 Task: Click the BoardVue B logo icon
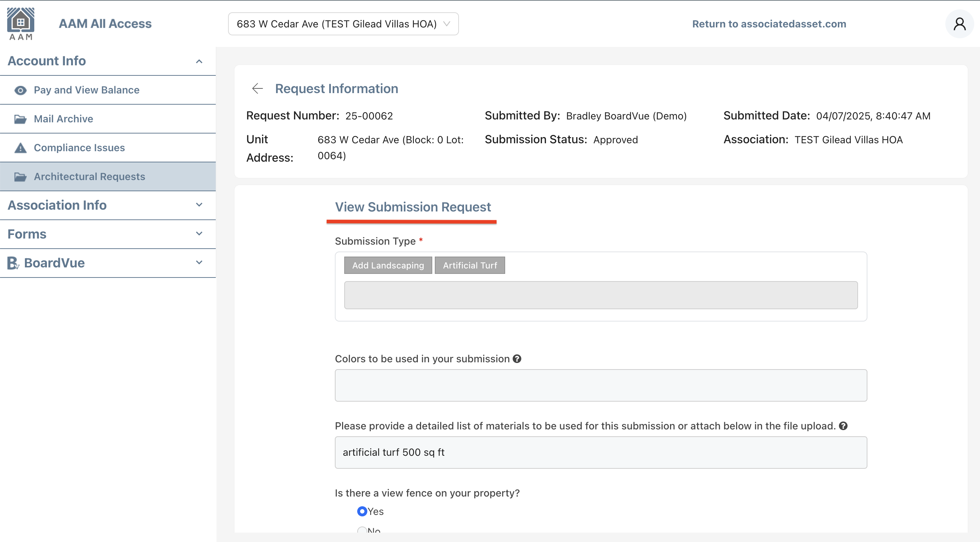[x=13, y=263]
